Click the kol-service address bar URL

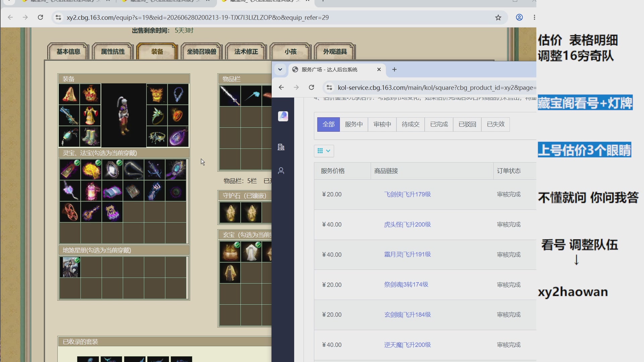point(436,87)
